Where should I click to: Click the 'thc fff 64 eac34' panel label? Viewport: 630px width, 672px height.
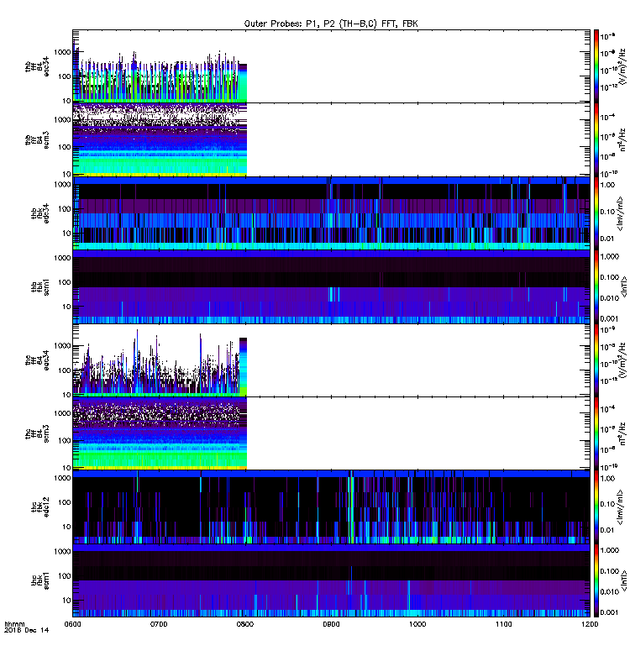[37, 360]
